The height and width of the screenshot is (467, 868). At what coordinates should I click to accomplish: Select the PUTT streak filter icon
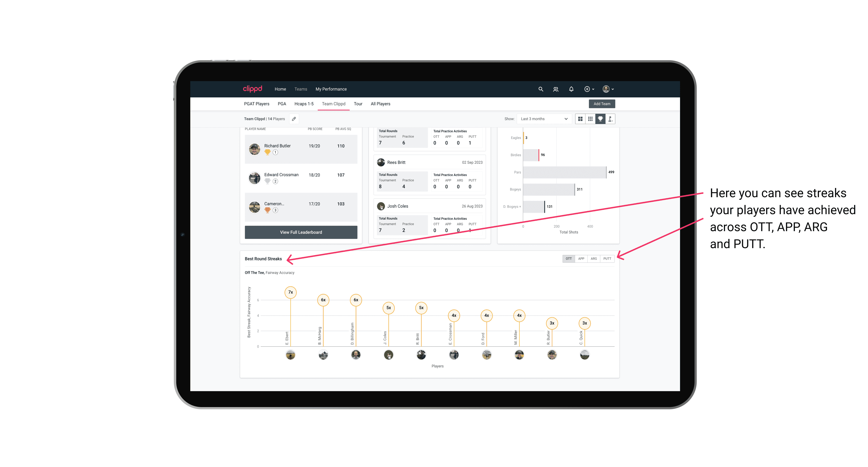pyautogui.click(x=608, y=259)
